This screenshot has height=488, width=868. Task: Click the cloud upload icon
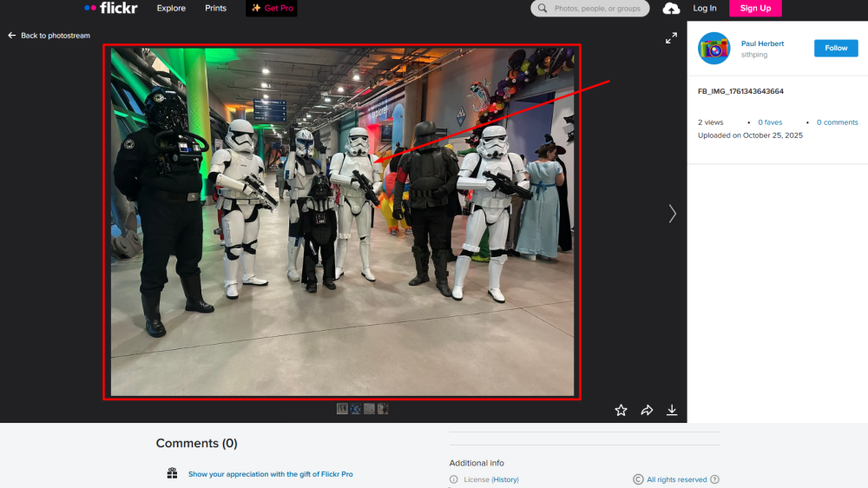[671, 9]
